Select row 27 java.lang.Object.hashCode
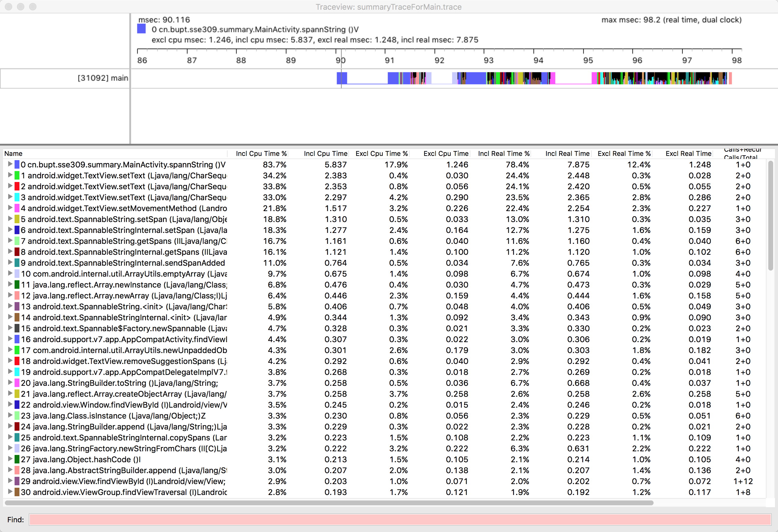778x532 pixels. pyautogui.click(x=80, y=460)
